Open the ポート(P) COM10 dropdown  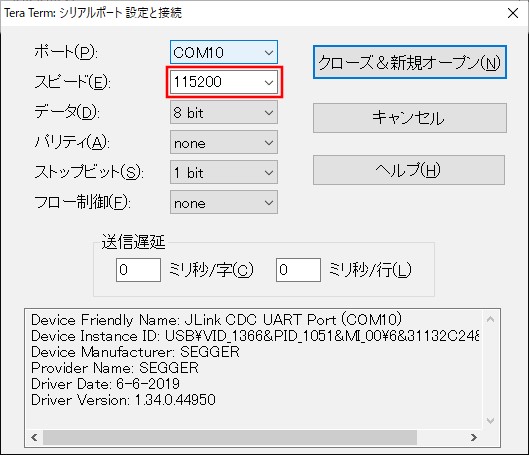[224, 52]
